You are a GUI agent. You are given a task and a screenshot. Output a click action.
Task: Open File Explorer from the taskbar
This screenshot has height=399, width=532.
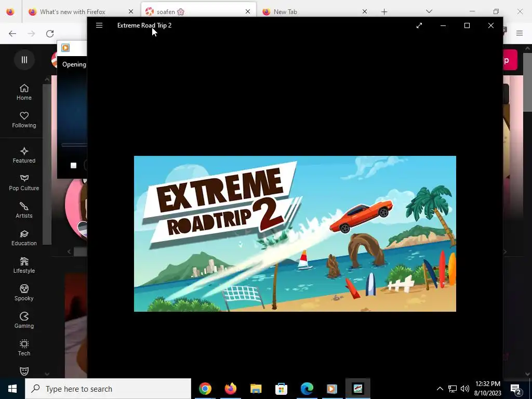(x=256, y=389)
